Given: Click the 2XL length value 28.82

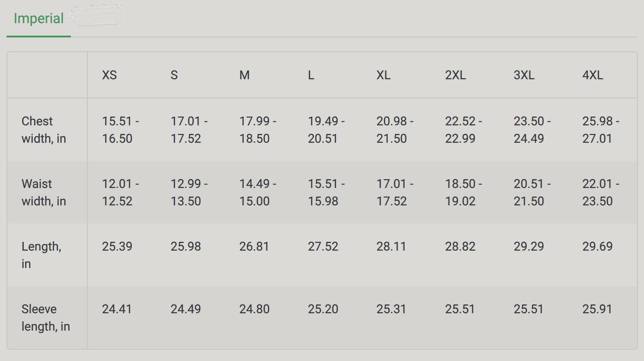Looking at the screenshot, I should tap(460, 247).
